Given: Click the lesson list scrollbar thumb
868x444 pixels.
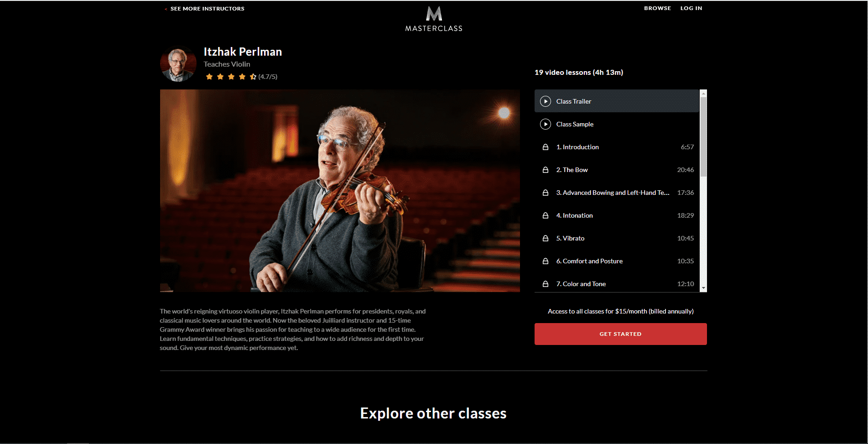Looking at the screenshot, I should point(703,136).
